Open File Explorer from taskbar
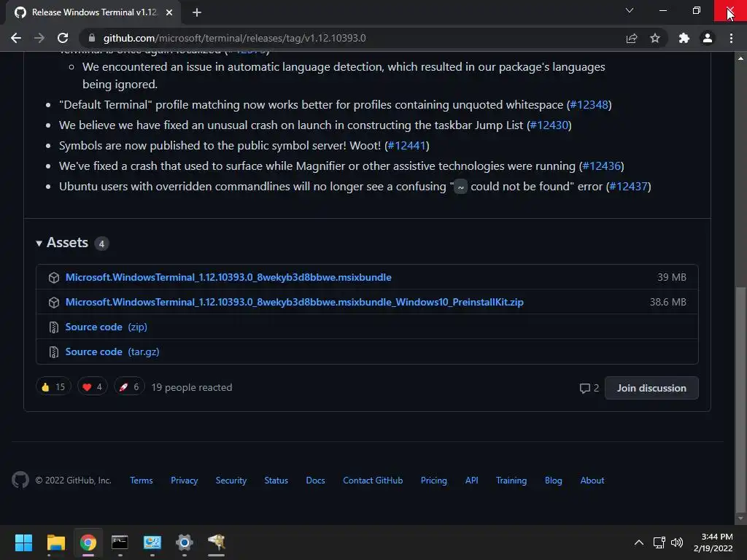747x560 pixels. [55, 542]
